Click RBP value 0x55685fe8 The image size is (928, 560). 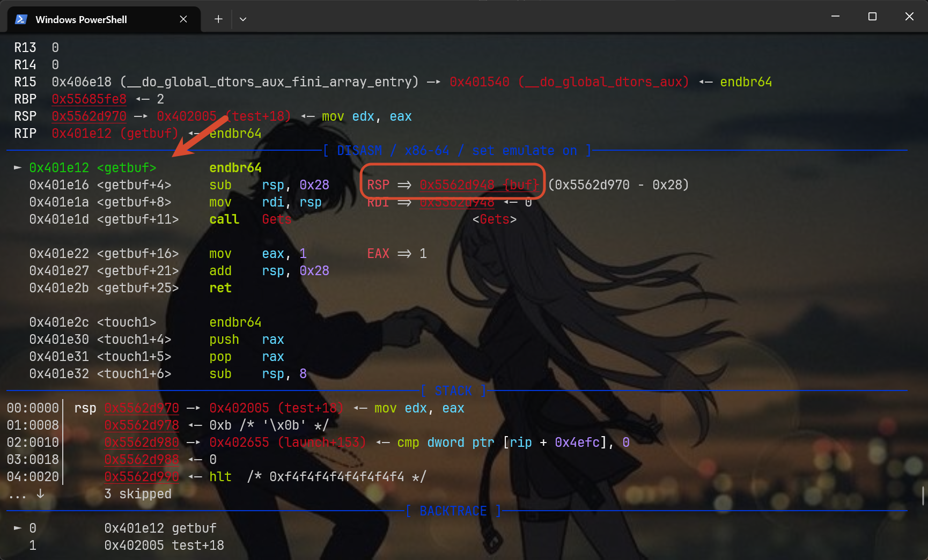pyautogui.click(x=89, y=99)
